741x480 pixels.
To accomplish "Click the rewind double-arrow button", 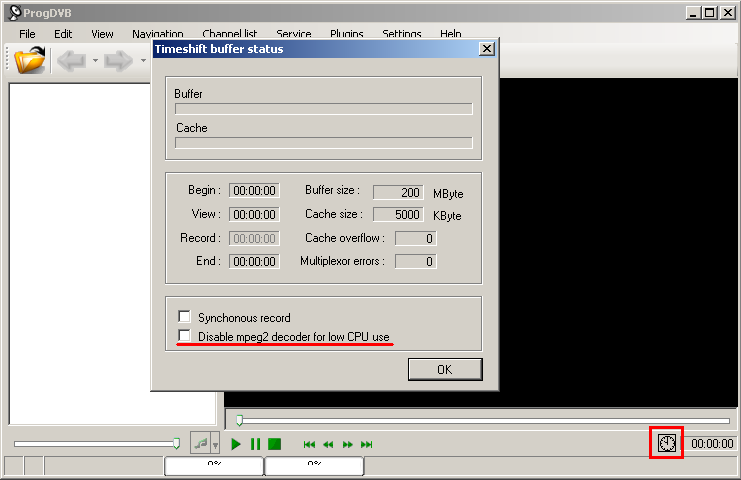I will click(328, 444).
